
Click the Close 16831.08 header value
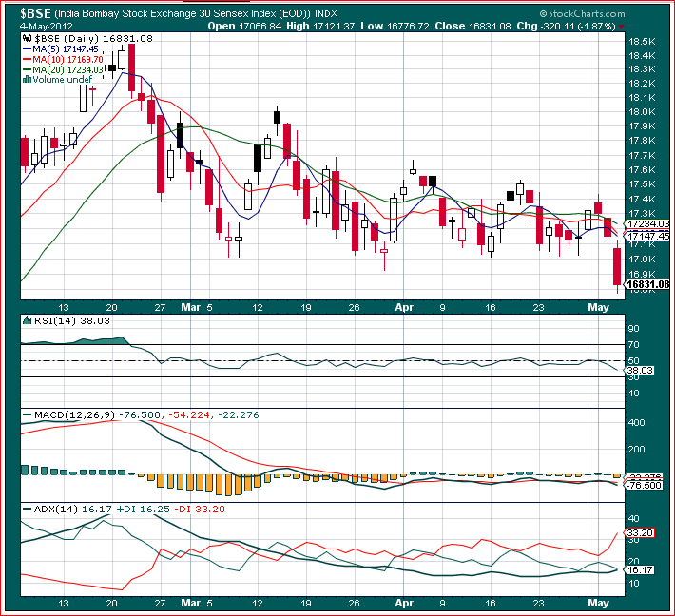[x=472, y=27]
